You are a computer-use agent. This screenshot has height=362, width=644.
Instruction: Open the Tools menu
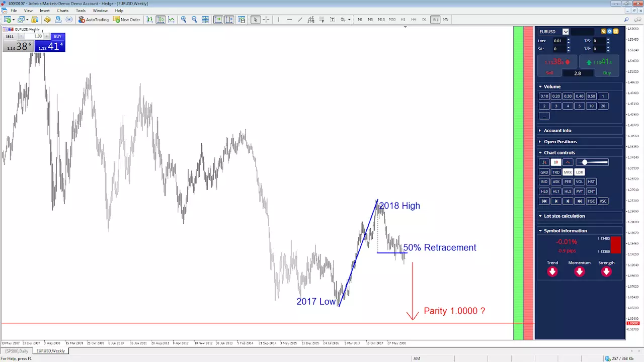(x=80, y=11)
